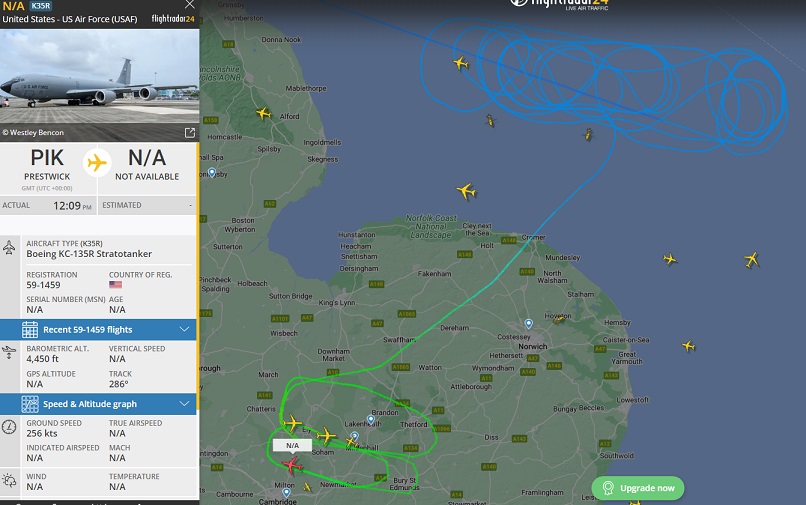Expand Recent 59-1459 flights chevron

pos(184,330)
